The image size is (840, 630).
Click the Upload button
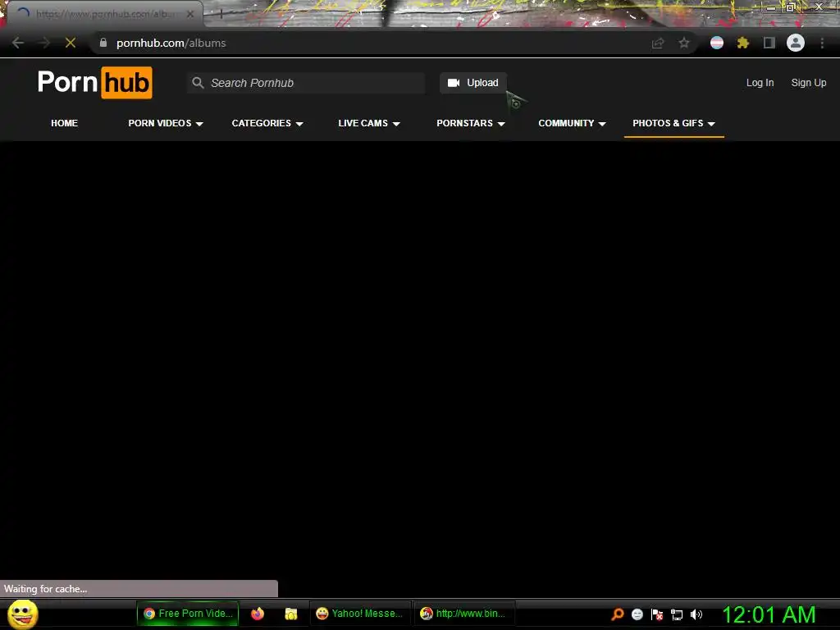[x=473, y=83]
